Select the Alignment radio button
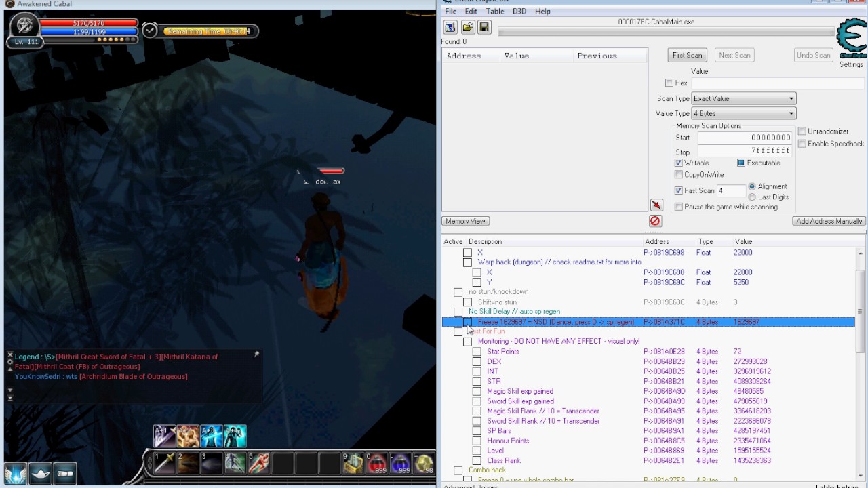The image size is (868, 488). point(752,186)
